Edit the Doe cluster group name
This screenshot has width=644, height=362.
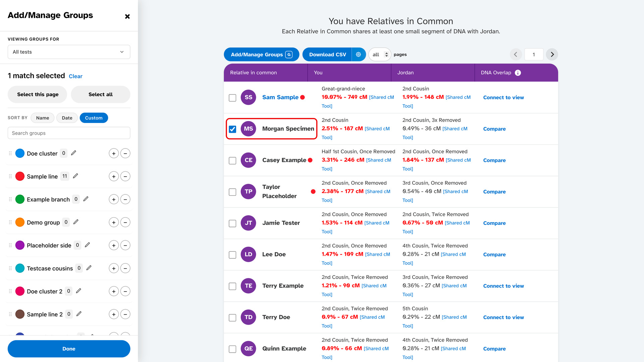click(x=73, y=153)
